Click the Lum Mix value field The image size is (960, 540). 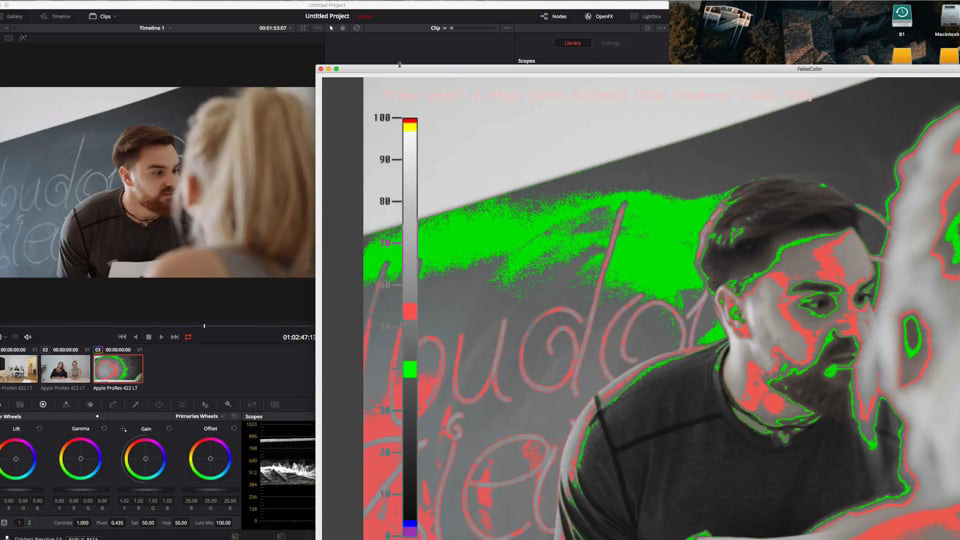point(223,523)
